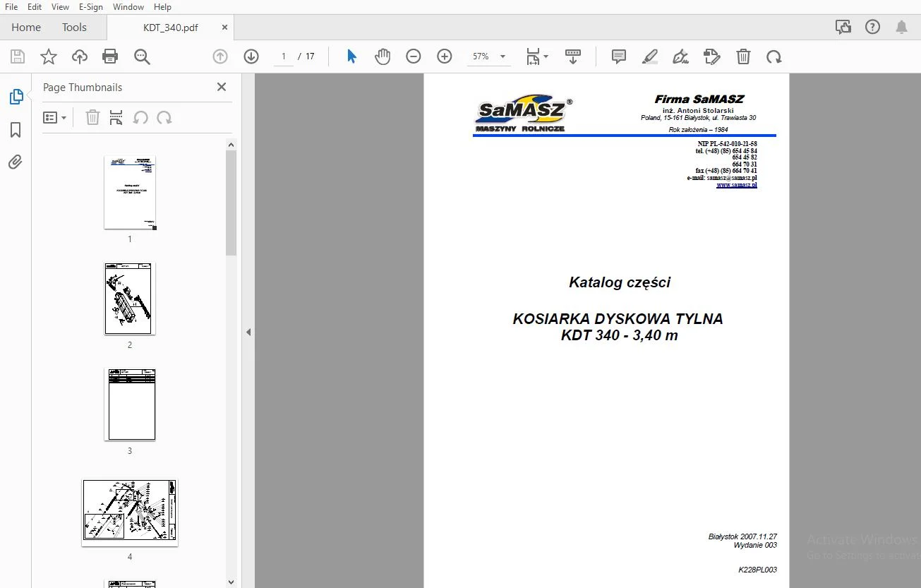Image resolution: width=921 pixels, height=588 pixels.
Task: Open the Help menu
Action: (x=162, y=6)
